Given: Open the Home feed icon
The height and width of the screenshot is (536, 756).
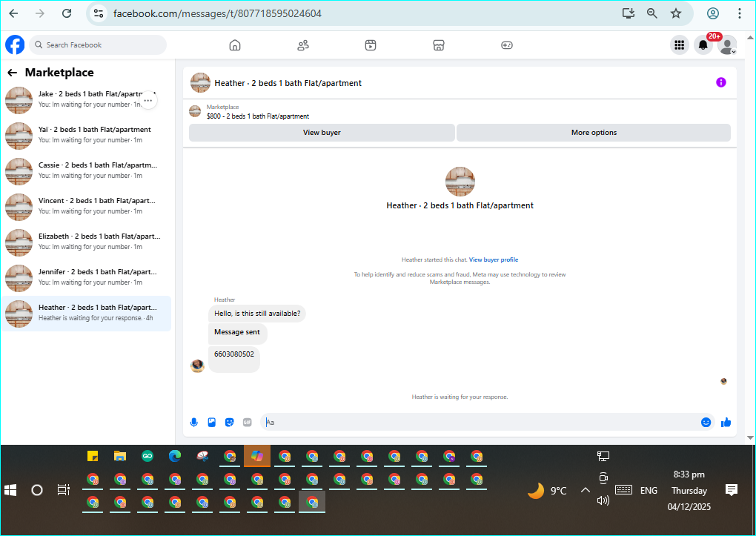Looking at the screenshot, I should 235,45.
